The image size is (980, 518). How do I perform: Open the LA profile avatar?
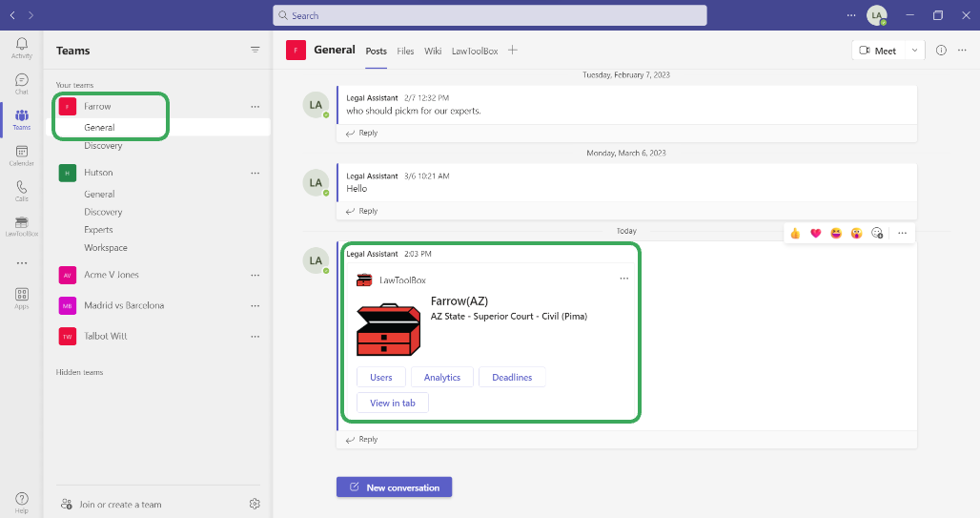click(877, 15)
